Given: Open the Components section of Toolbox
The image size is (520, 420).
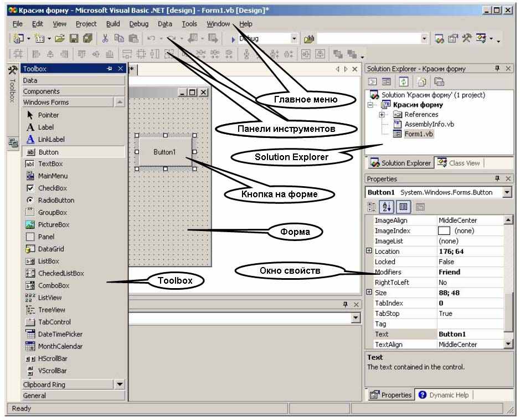Looking at the screenshot, I should pos(74,91).
